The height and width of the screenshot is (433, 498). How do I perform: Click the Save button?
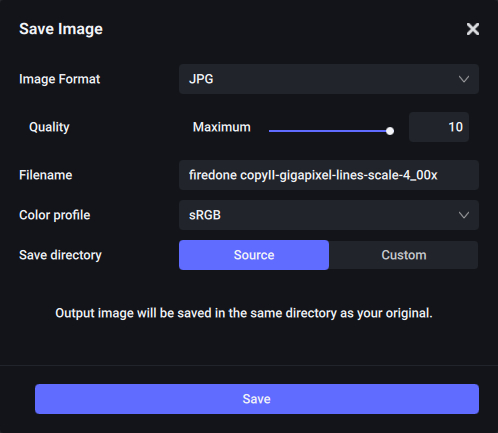point(257,399)
